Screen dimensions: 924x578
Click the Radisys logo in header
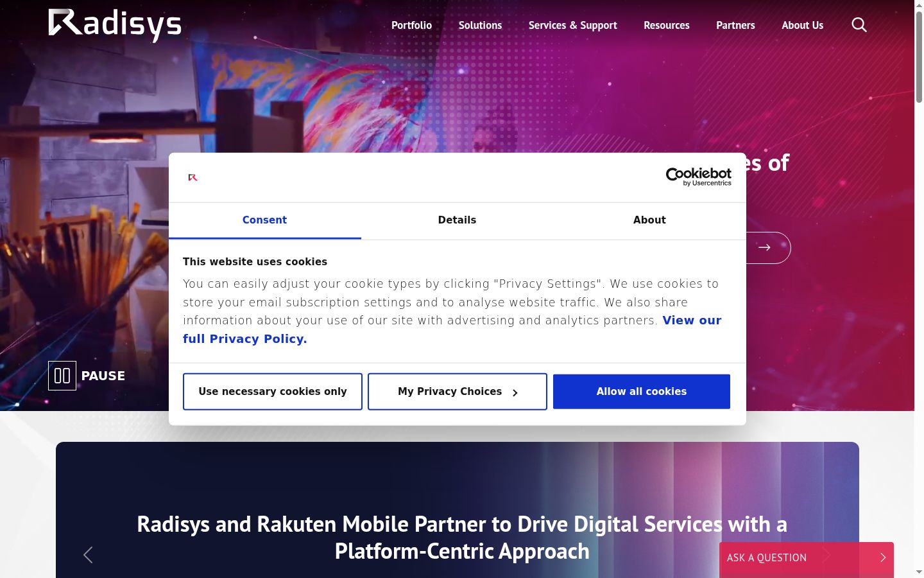(x=115, y=25)
